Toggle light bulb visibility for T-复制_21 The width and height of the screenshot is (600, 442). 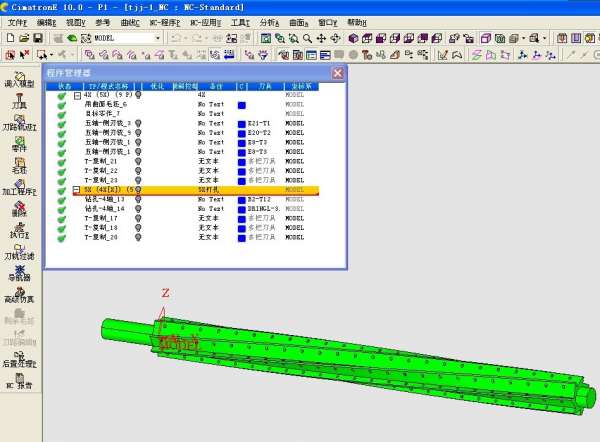tap(137, 161)
